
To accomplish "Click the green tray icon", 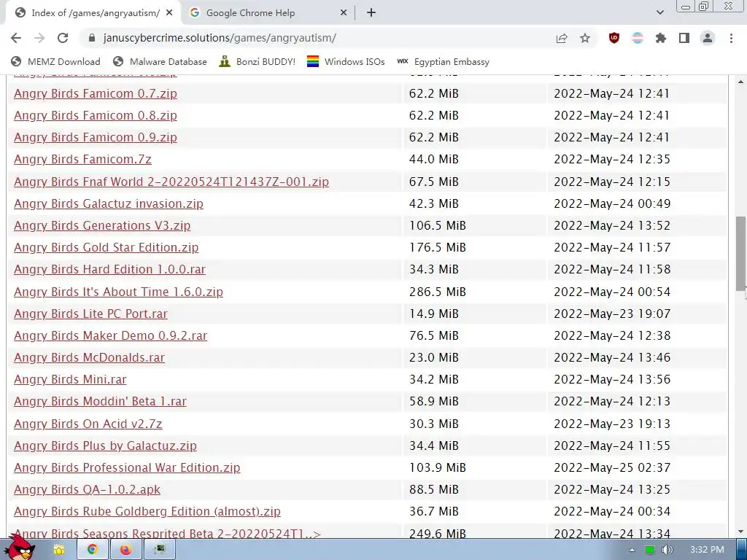I will [x=649, y=551].
